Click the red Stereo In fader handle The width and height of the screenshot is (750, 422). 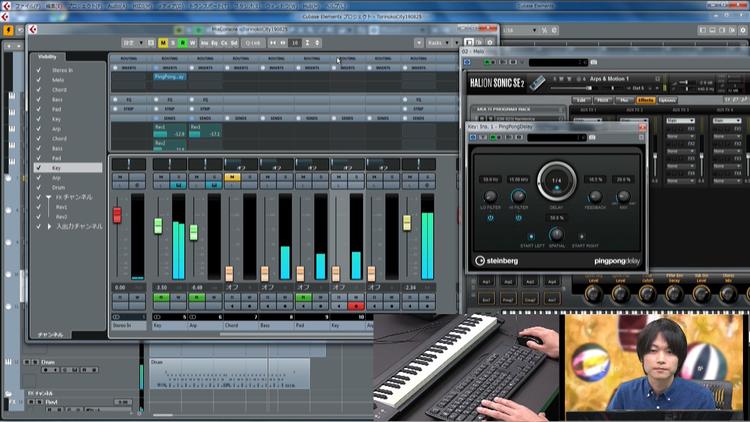coord(117,215)
